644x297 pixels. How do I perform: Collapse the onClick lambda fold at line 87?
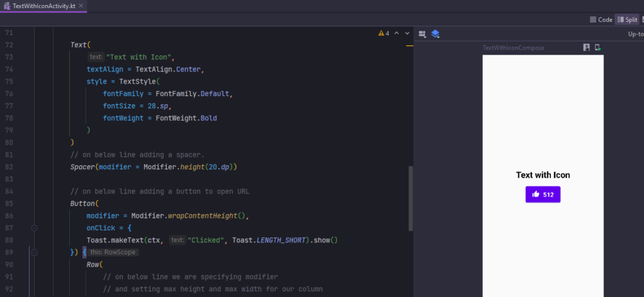coord(35,228)
